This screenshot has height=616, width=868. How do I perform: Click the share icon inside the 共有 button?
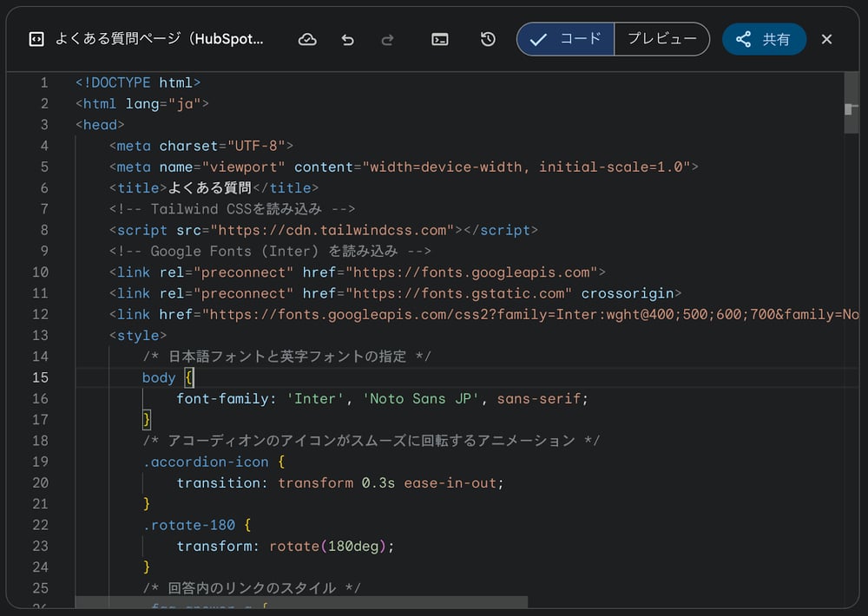click(744, 39)
